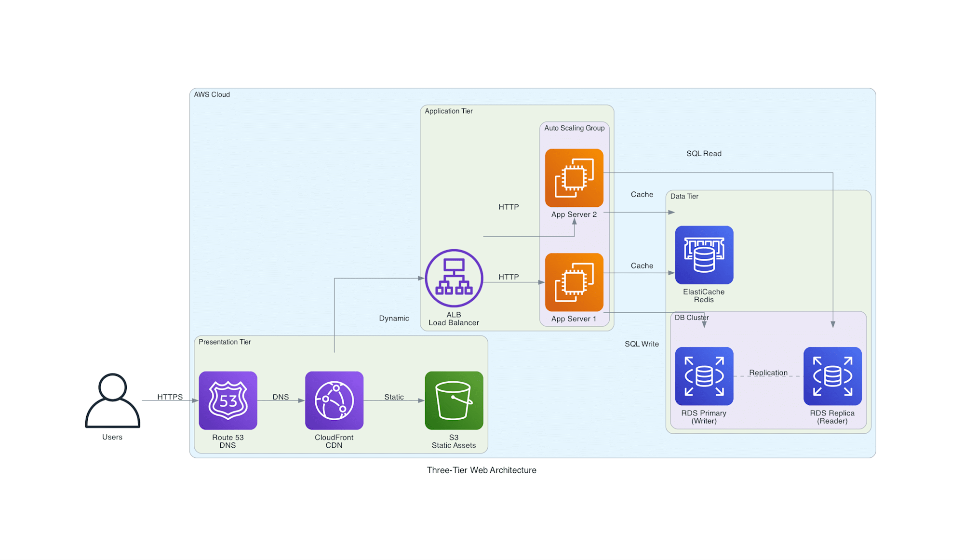964x560 pixels.
Task: Click the AWS Cloud group label
Action: tap(212, 94)
